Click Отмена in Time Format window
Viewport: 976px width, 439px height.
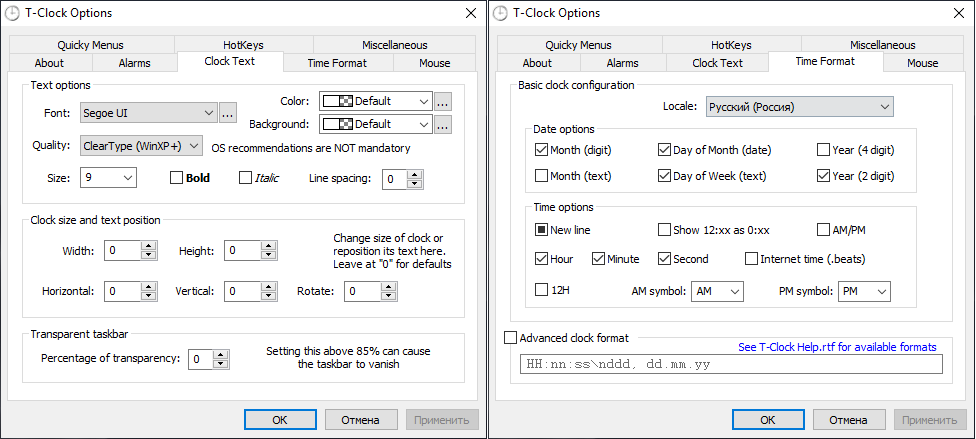pos(848,420)
